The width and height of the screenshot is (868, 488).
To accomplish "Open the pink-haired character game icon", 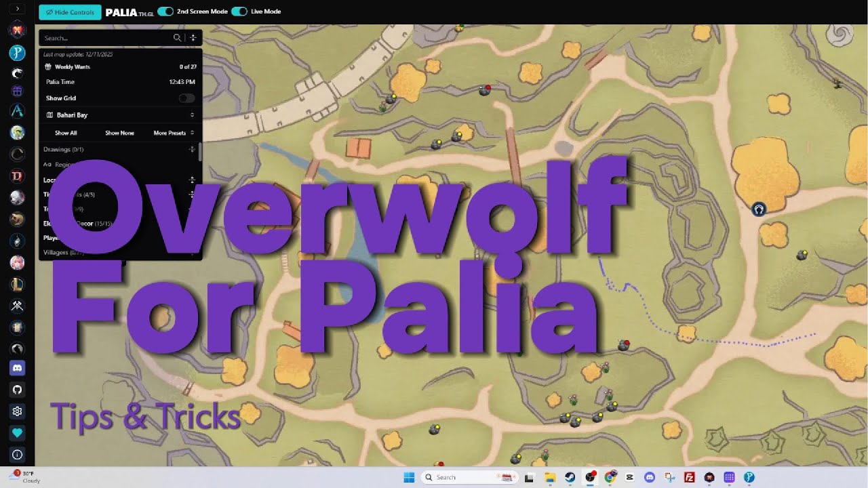I will (x=17, y=262).
